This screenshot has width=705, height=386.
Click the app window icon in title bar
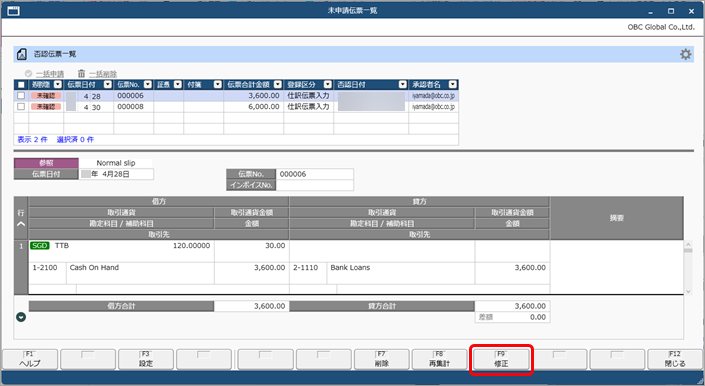13,10
